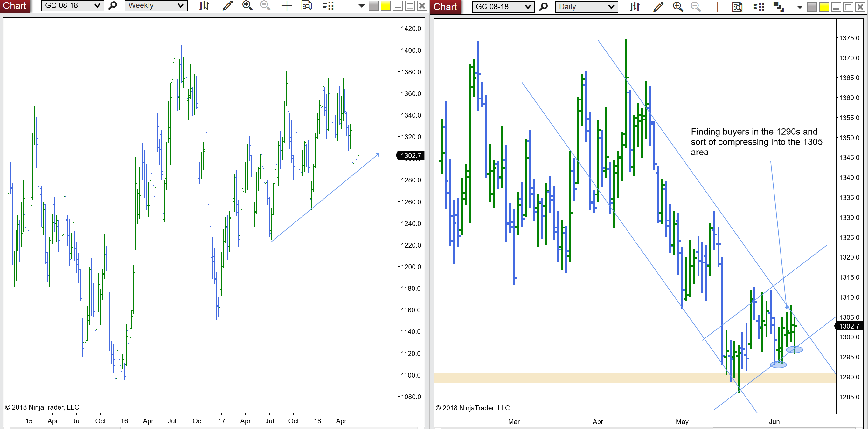
Task: Minimize the Weekly chart window
Action: pos(398,6)
